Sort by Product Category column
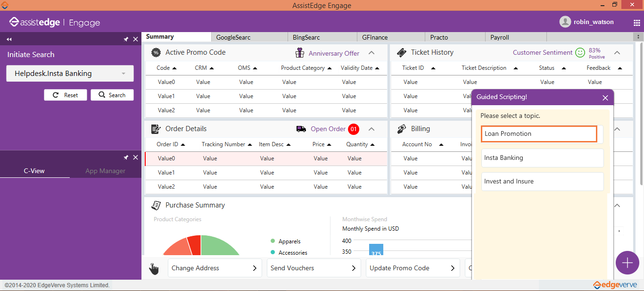The height and width of the screenshot is (291, 644). pos(306,68)
